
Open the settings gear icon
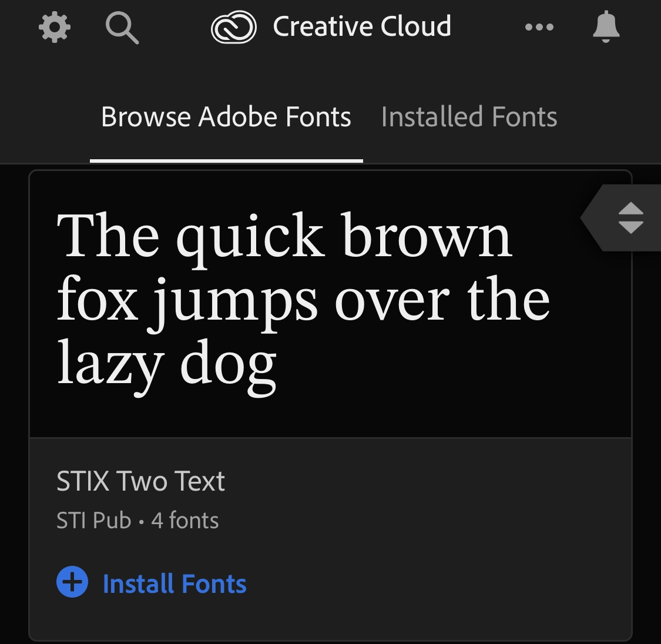click(55, 28)
